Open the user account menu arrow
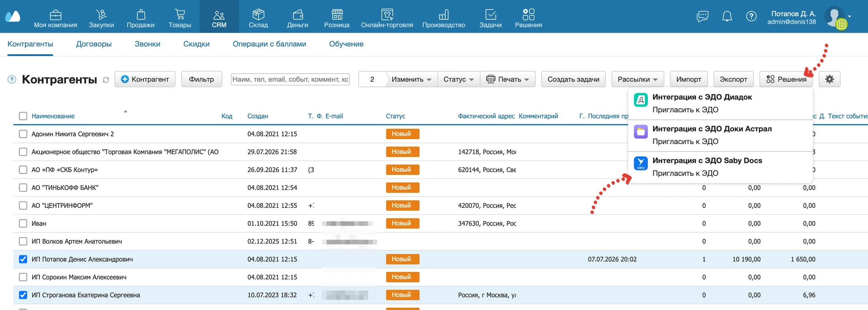Image resolution: width=868 pixels, height=310 pixels. point(850,16)
